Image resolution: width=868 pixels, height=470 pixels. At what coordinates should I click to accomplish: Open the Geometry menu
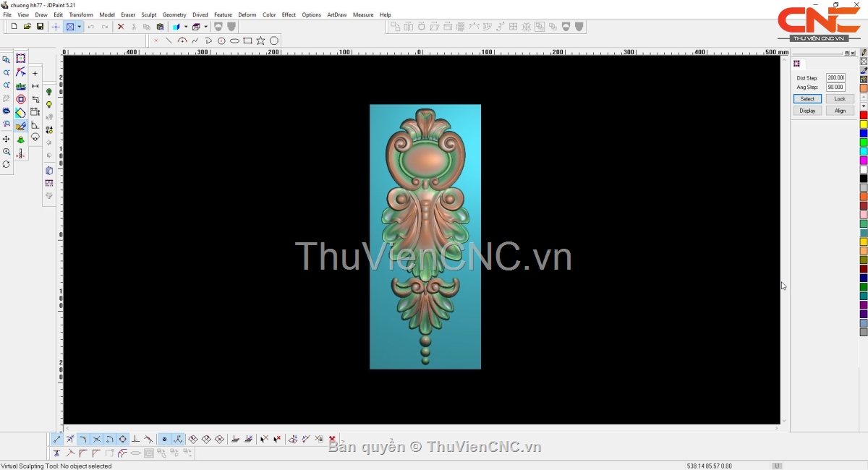tap(174, 14)
